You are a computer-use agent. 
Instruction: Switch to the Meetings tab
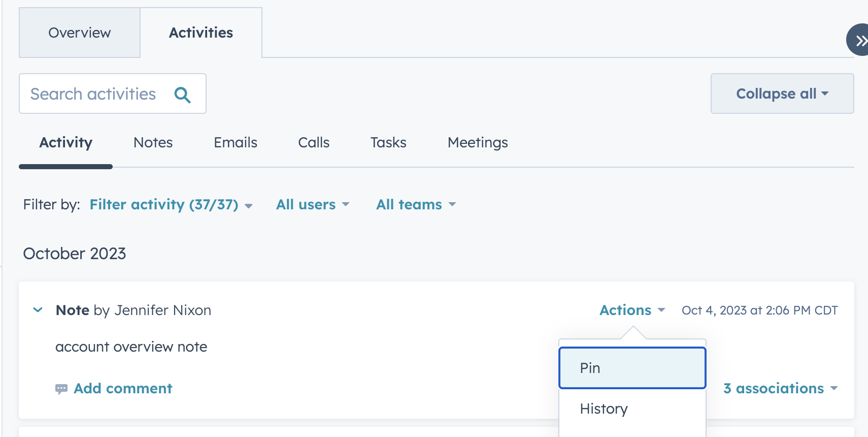pos(478,143)
